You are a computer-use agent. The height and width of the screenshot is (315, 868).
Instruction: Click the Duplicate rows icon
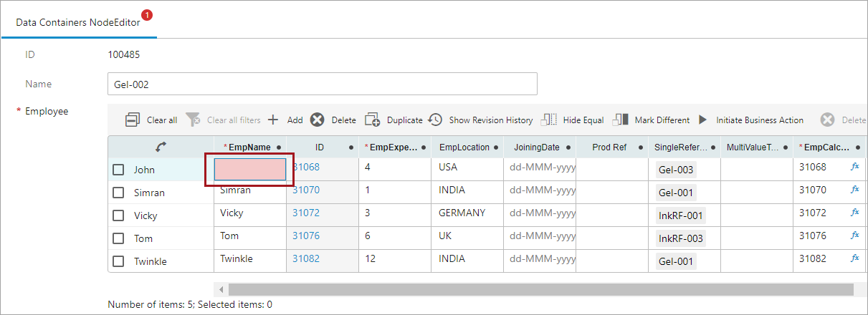[x=372, y=120]
